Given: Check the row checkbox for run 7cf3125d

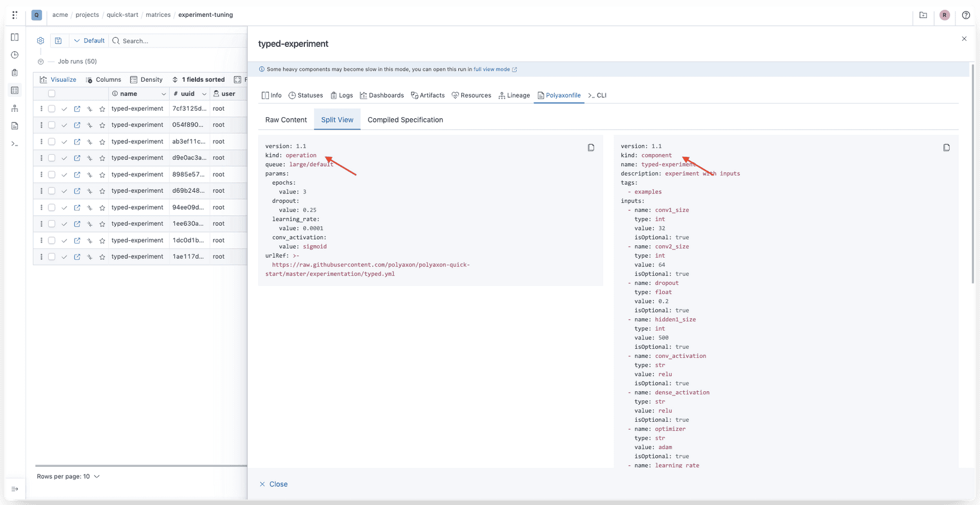Looking at the screenshot, I should (51, 108).
